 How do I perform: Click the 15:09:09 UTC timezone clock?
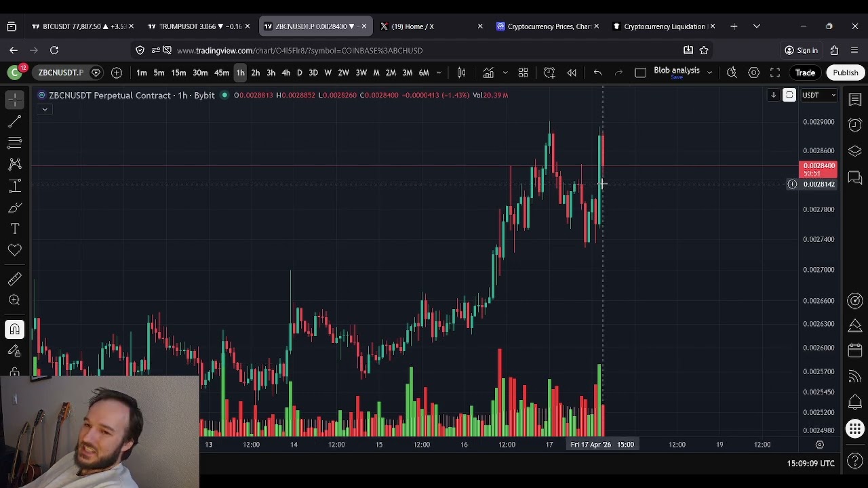click(810, 464)
